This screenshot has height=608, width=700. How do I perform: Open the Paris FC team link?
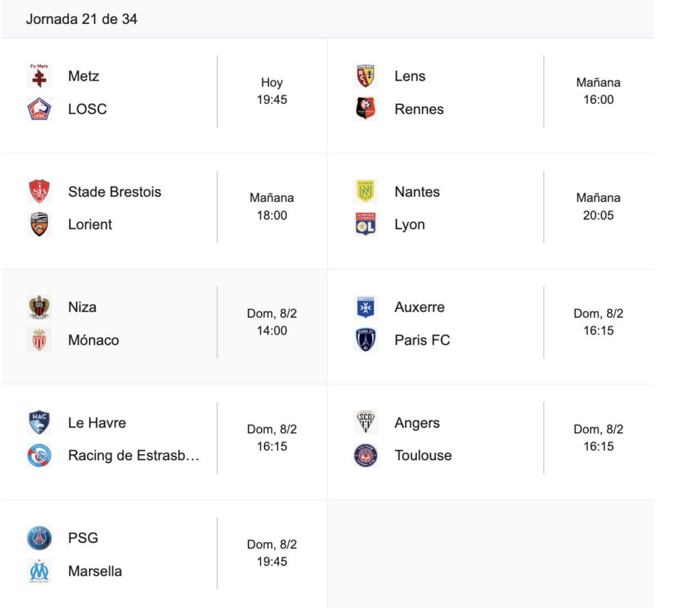click(x=422, y=340)
